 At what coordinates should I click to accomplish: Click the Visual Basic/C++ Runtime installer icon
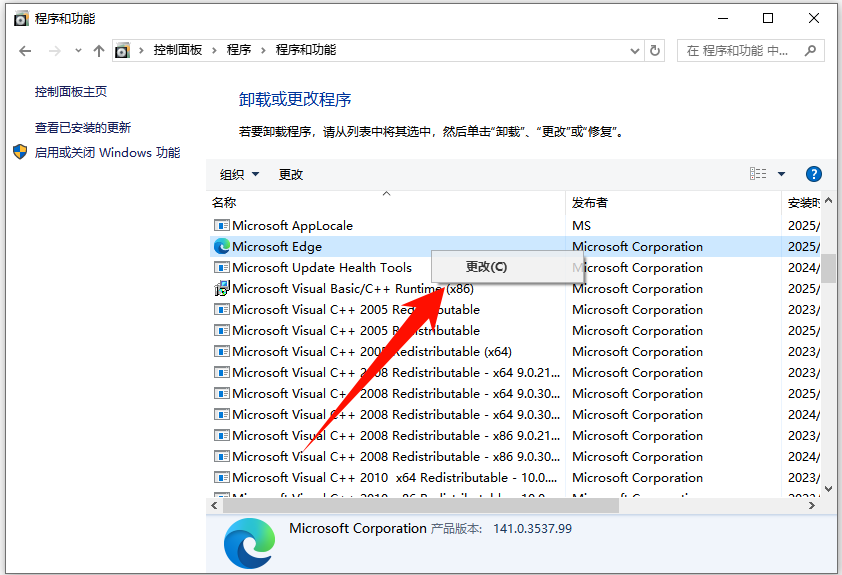222,288
